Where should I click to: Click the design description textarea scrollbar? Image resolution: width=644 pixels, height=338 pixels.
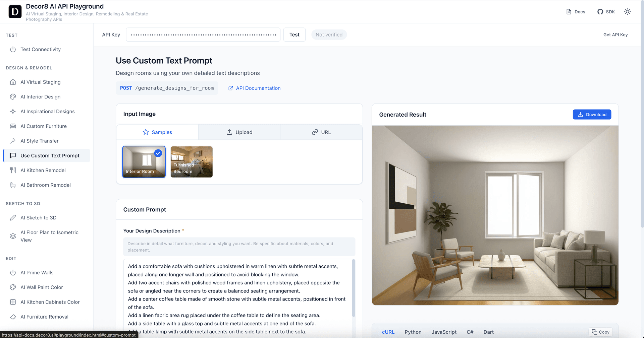354,288
